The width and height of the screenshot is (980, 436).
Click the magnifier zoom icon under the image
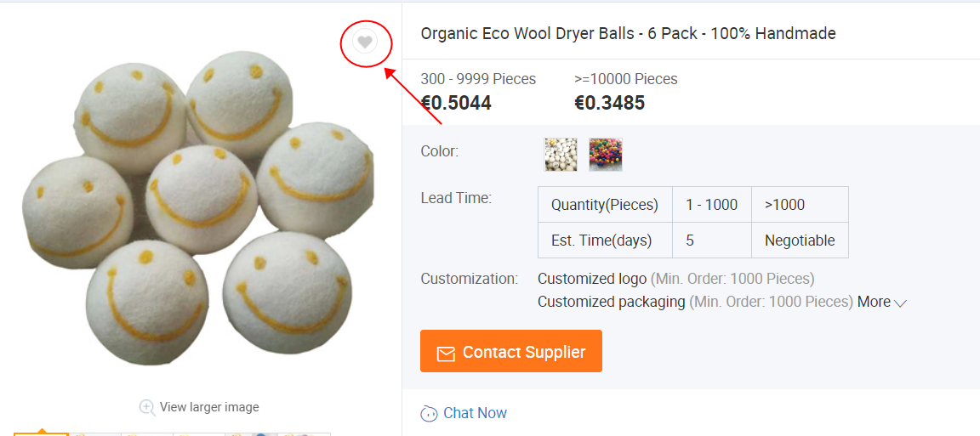click(147, 407)
